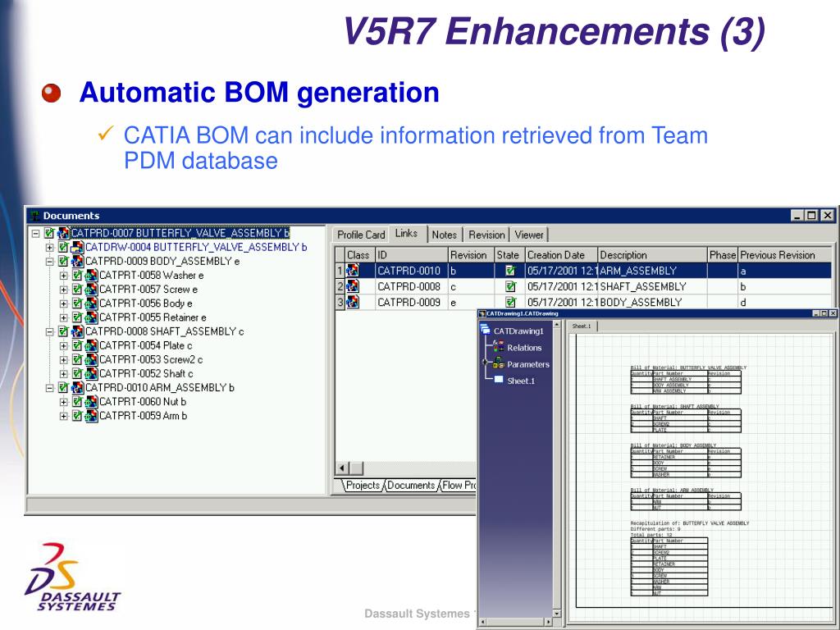840x630 pixels.
Task: Toggle the checkbox beside CATDRW-0004
Action: tap(63, 247)
